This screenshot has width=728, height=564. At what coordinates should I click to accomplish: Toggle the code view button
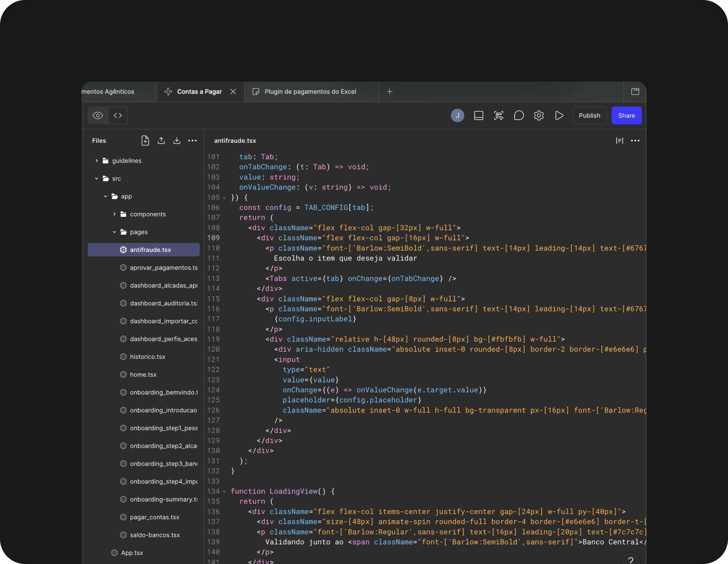coord(118,115)
